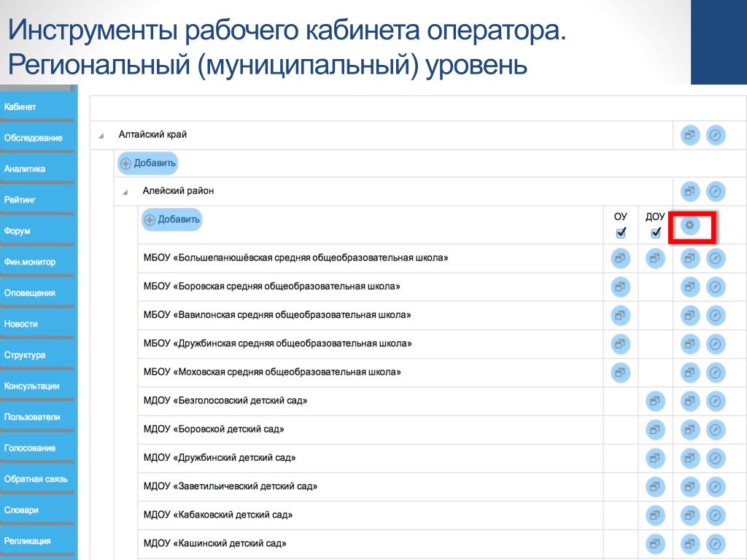Select МДОУ «Заветильичевский детский сад» text

[231, 486]
